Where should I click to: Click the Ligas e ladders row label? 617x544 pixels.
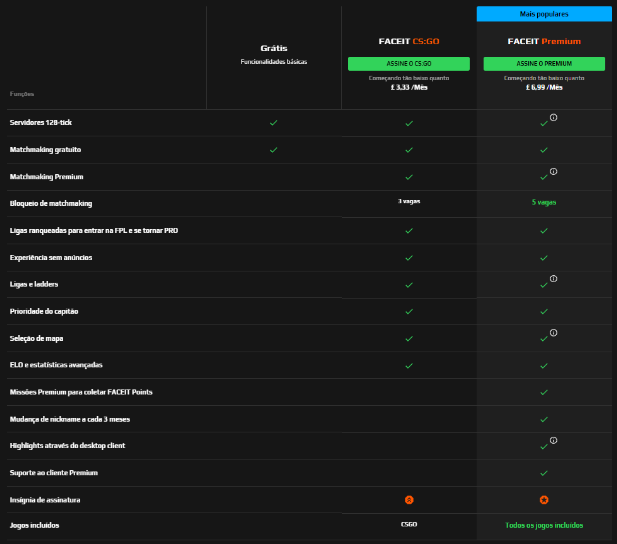pos(34,284)
